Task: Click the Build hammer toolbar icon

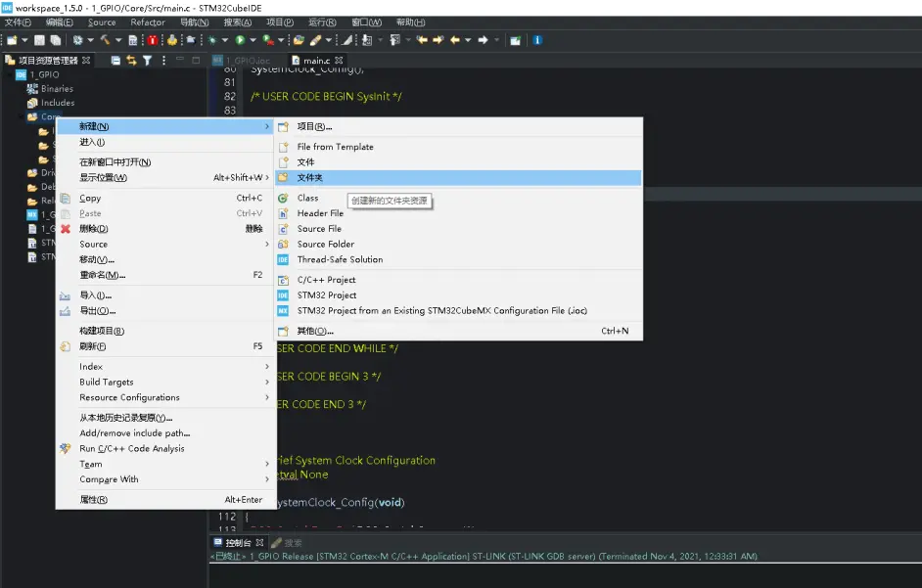Action: click(105, 40)
